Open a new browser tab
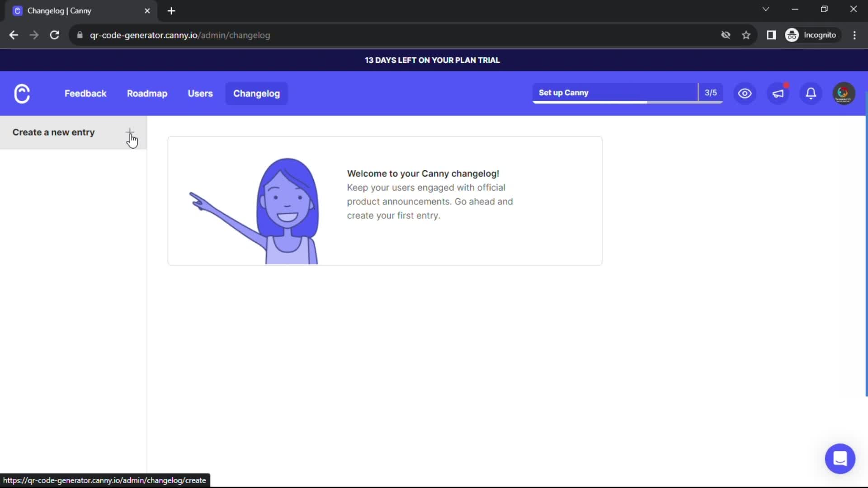Viewport: 868px width, 488px height. (x=171, y=11)
